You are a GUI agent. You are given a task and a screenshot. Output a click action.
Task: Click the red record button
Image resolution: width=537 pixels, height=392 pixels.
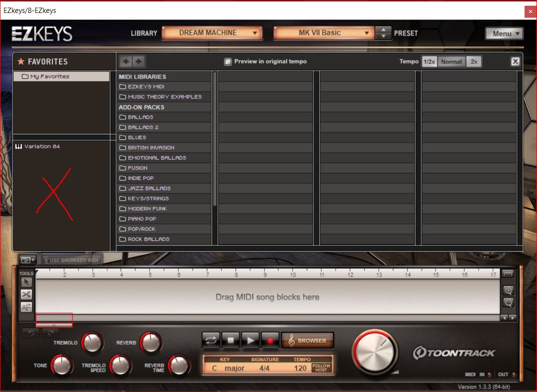pyautogui.click(x=270, y=340)
